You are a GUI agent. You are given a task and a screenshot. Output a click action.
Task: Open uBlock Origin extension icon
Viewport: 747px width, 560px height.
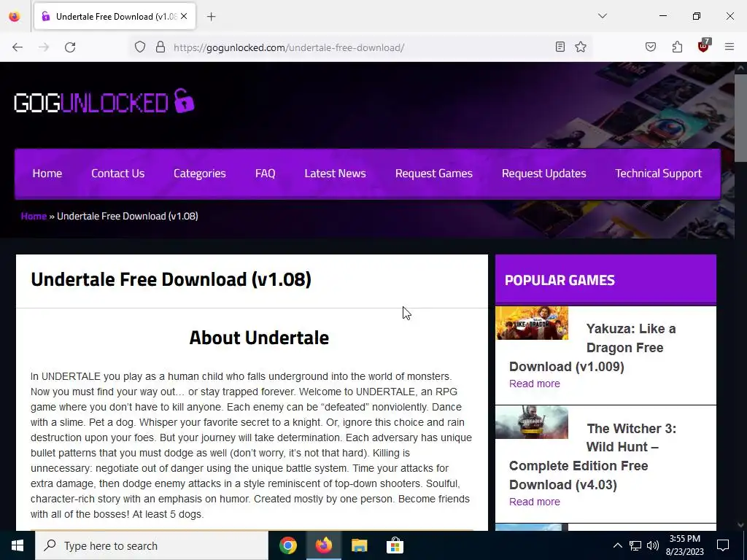(x=704, y=46)
